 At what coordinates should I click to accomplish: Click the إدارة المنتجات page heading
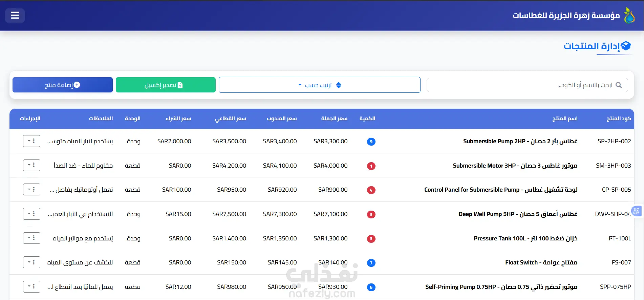point(592,46)
